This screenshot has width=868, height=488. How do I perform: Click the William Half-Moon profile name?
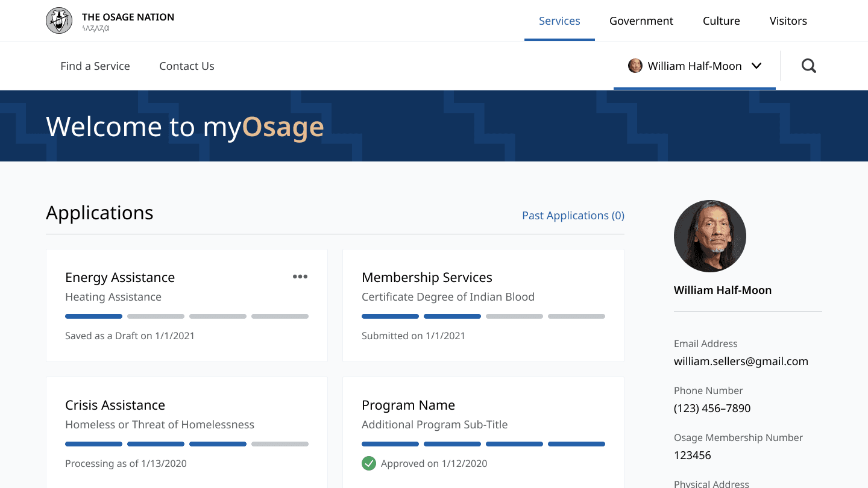point(723,290)
